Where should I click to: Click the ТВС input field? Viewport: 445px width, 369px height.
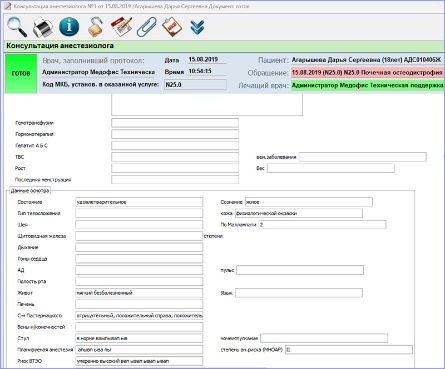tap(175, 157)
